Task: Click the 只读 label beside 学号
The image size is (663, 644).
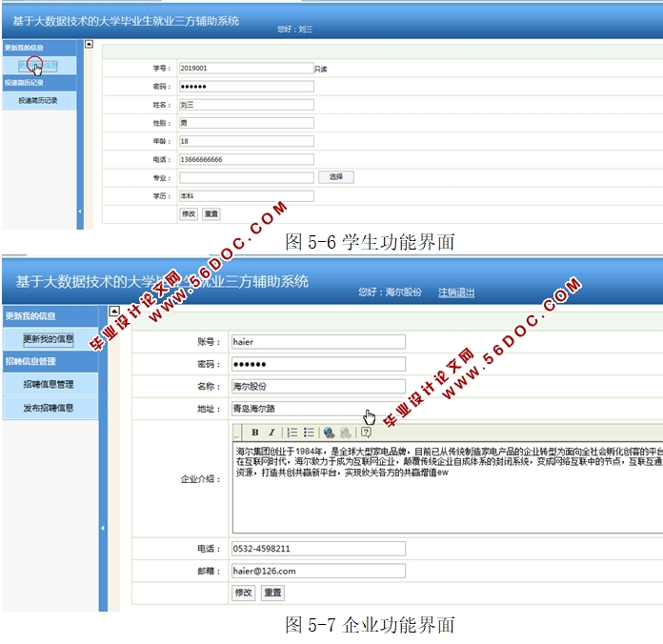Action: pyautogui.click(x=321, y=69)
